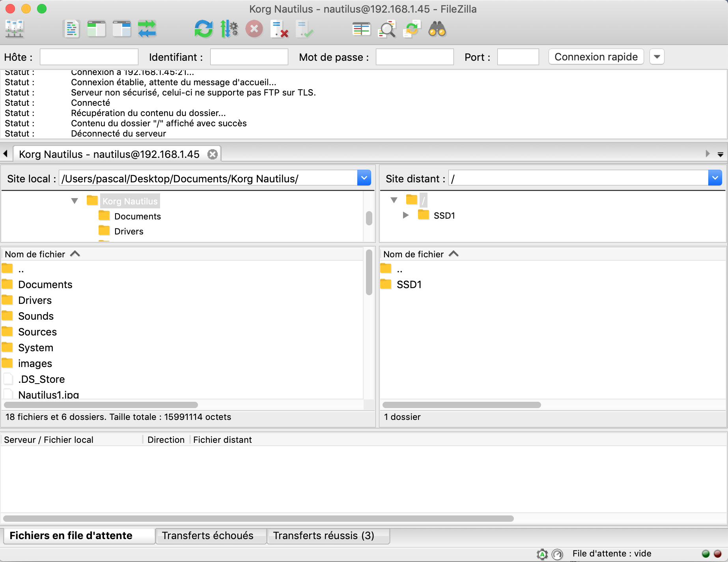Click the Direction column header
Screen dimensions: 728x562
click(x=166, y=440)
